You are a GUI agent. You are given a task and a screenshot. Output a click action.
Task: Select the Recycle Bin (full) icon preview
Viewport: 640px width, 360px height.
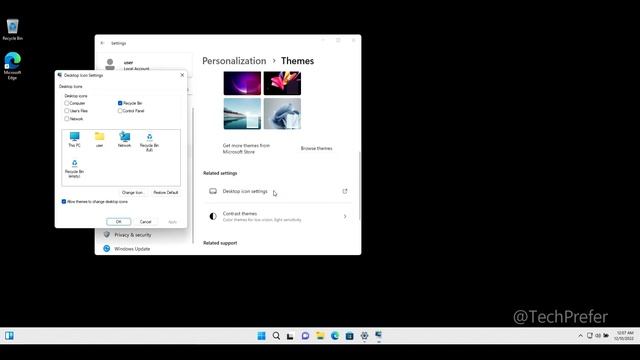point(149,142)
